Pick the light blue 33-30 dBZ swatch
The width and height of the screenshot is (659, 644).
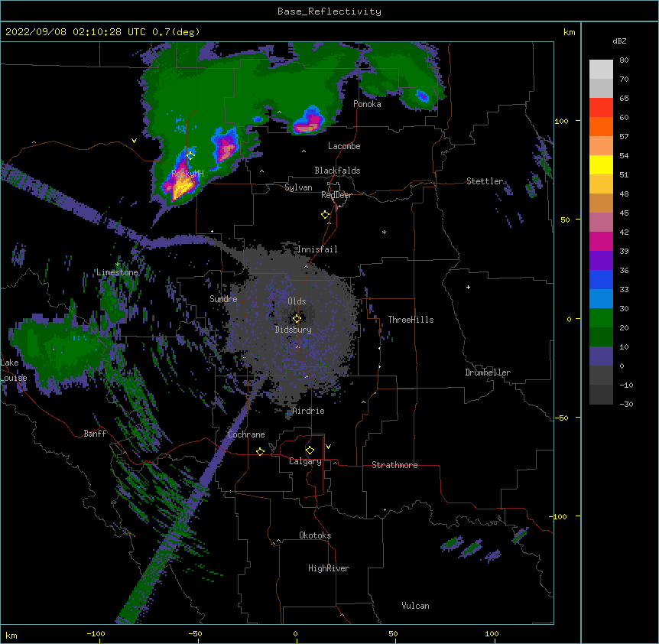pyautogui.click(x=601, y=298)
